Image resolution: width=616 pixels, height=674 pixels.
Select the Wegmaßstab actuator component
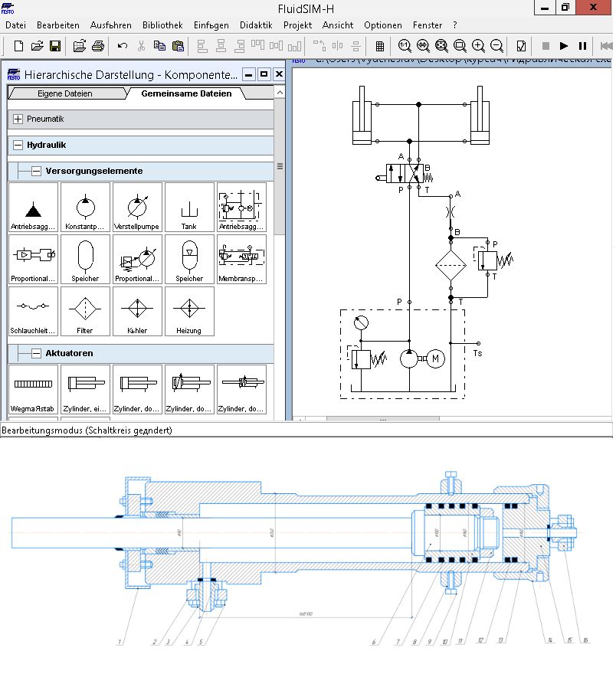[33, 389]
